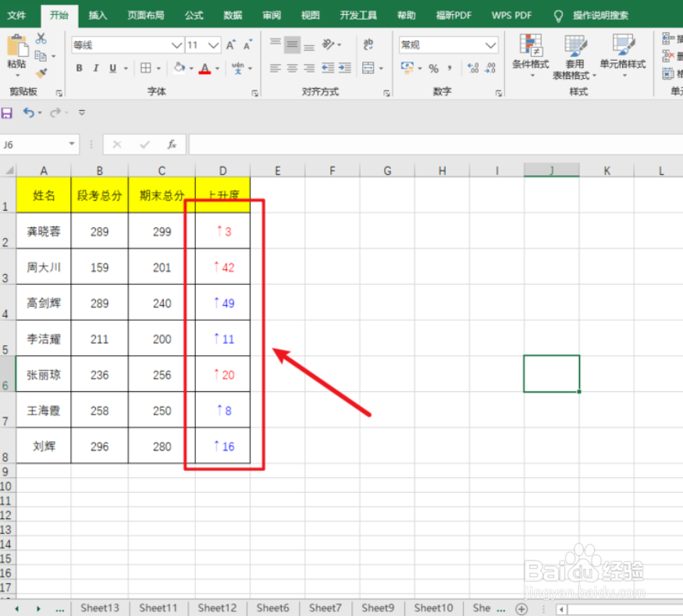
Task: Select cell with name 周大川
Action: [44, 267]
